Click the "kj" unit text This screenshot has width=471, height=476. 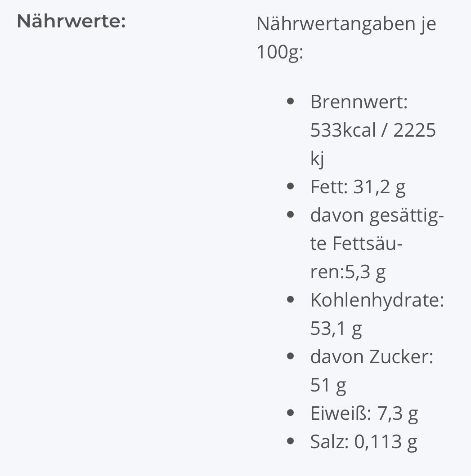point(317,159)
